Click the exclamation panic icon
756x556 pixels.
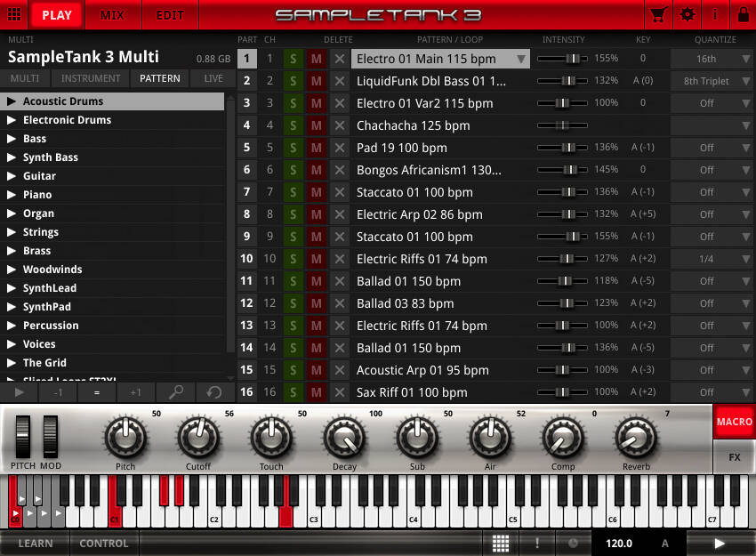coord(536,544)
